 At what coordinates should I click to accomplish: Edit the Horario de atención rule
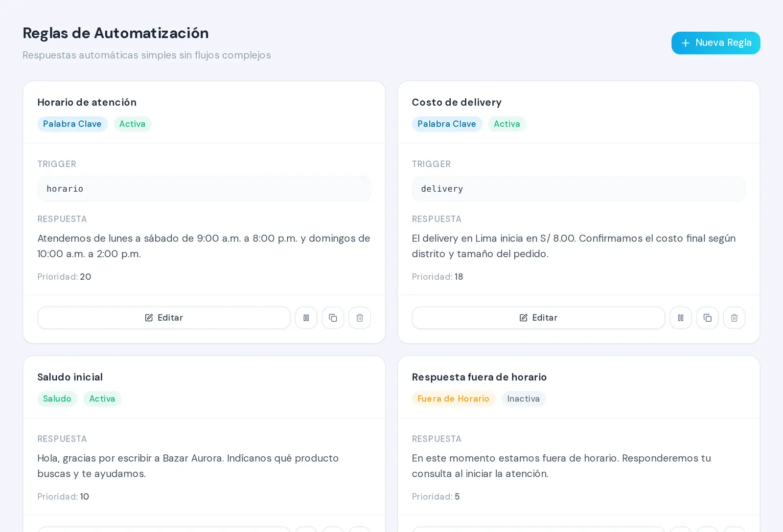click(x=164, y=318)
